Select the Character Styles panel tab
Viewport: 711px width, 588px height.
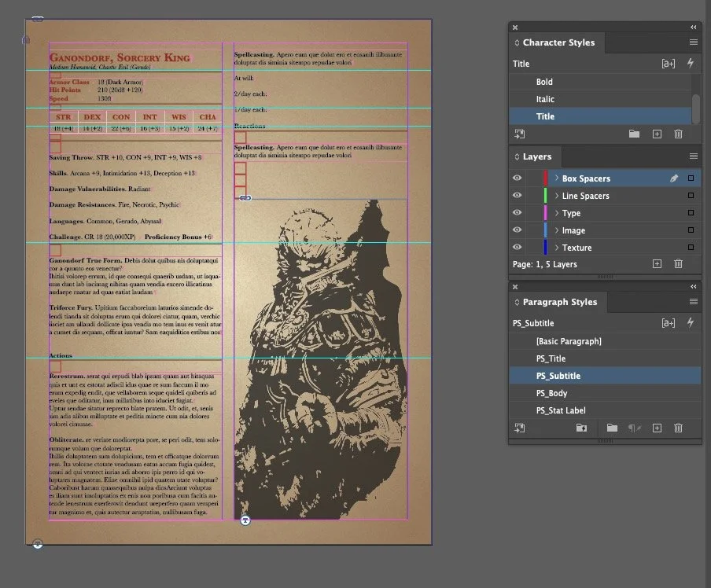click(x=558, y=42)
